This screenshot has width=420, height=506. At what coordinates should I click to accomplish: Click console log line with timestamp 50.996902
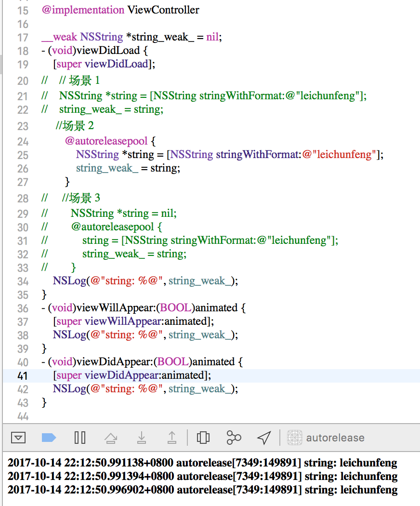[203, 490]
